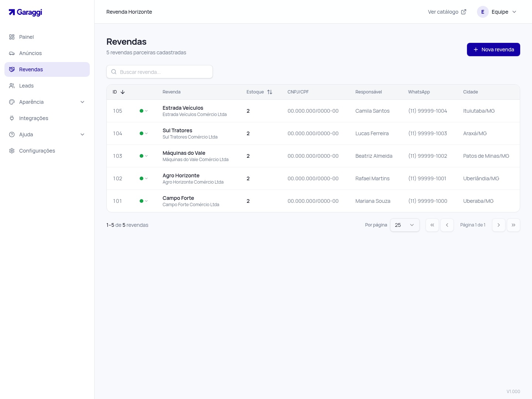Select Revendas in sidebar

[47, 69]
